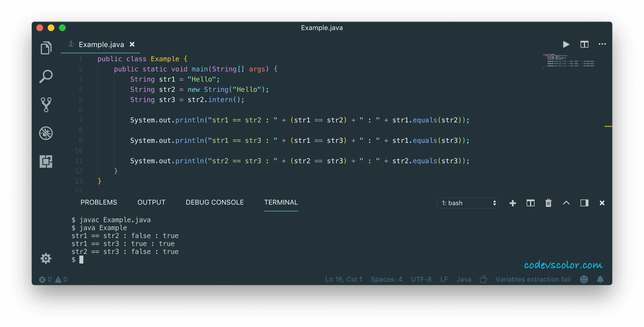Switch to the PROBLEMS tab

pyautogui.click(x=99, y=202)
